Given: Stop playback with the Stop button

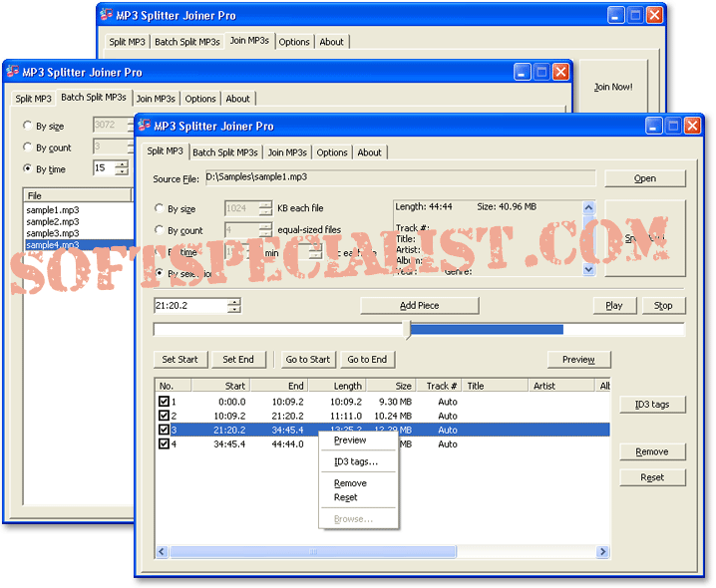Looking at the screenshot, I should [663, 306].
